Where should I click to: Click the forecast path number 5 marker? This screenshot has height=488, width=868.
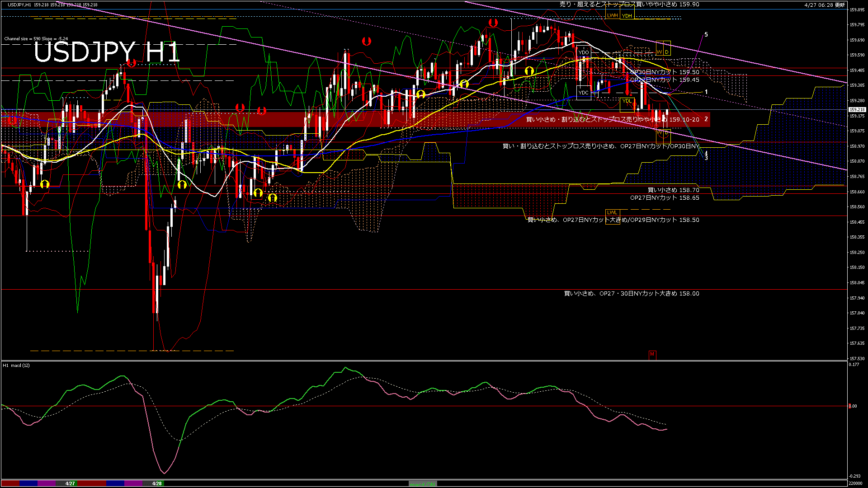click(x=706, y=35)
